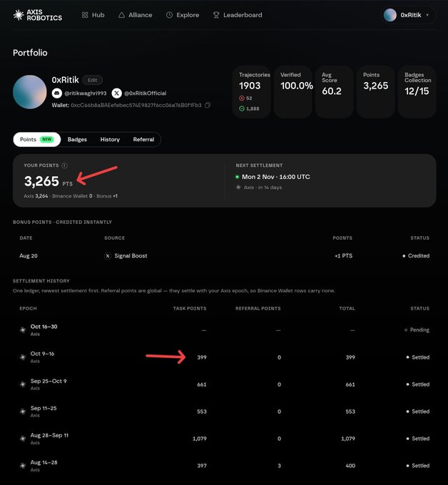Screen dimensions: 448x485
Task: Click the Axis icon under Next Settlement
Action: pyautogui.click(x=238, y=188)
